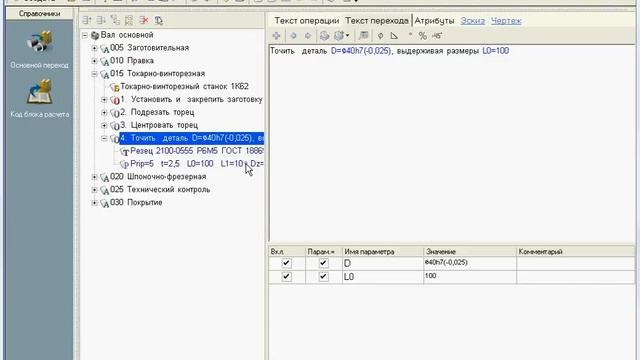Click the fourth tree toolbar icon with dotted list
Screen dimensions: 640x360
pos(129,20)
